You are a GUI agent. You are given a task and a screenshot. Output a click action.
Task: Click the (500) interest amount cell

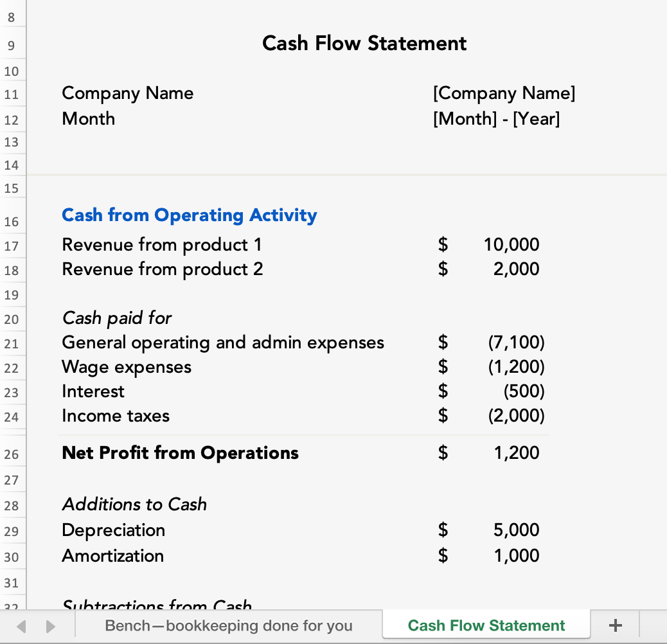click(523, 391)
